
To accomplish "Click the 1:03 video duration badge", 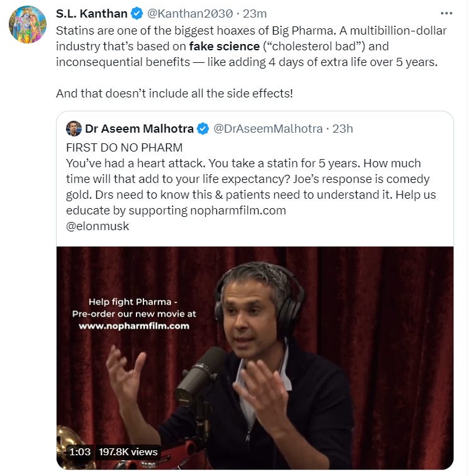I will [x=79, y=451].
